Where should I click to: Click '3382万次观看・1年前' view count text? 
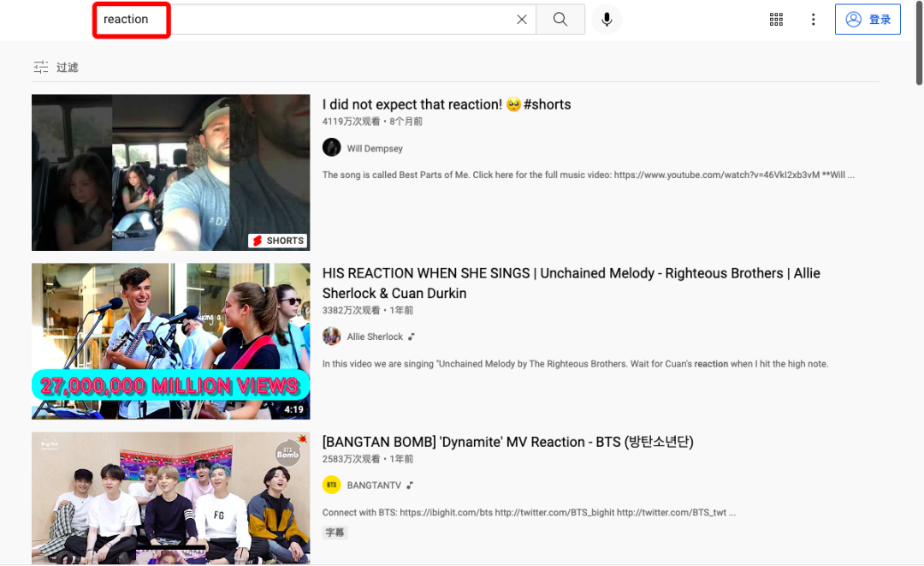click(x=368, y=310)
